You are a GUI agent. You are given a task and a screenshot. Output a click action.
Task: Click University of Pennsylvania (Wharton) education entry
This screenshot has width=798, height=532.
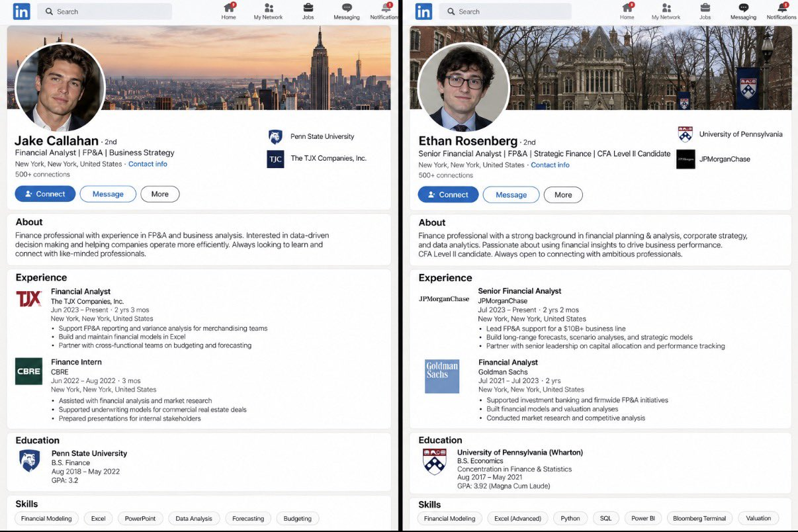coord(520,453)
